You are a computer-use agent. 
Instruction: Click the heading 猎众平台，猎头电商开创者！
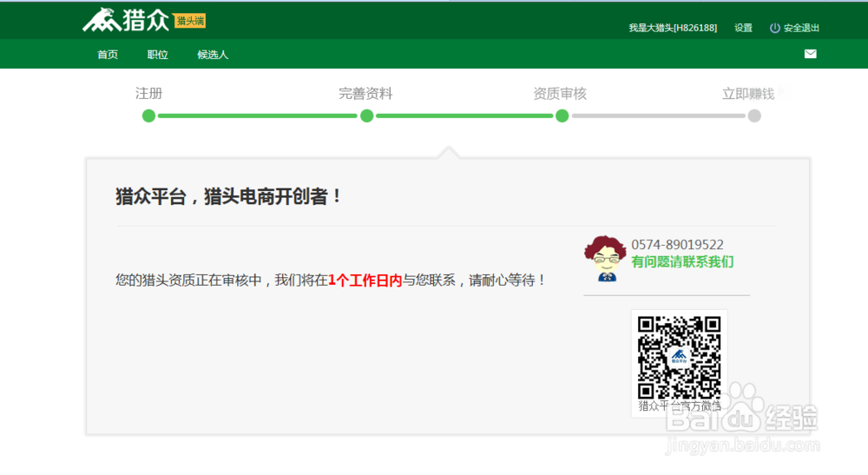[x=228, y=196]
